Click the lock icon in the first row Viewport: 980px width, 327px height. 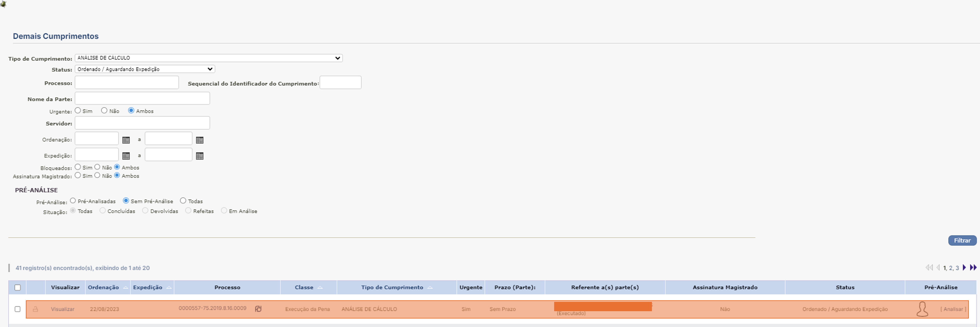[x=35, y=309]
